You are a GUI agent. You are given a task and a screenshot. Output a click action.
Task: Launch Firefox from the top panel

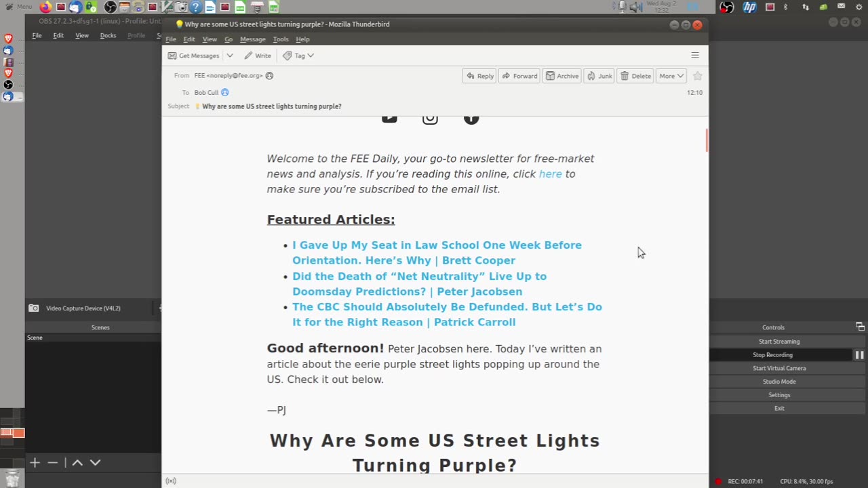click(45, 7)
